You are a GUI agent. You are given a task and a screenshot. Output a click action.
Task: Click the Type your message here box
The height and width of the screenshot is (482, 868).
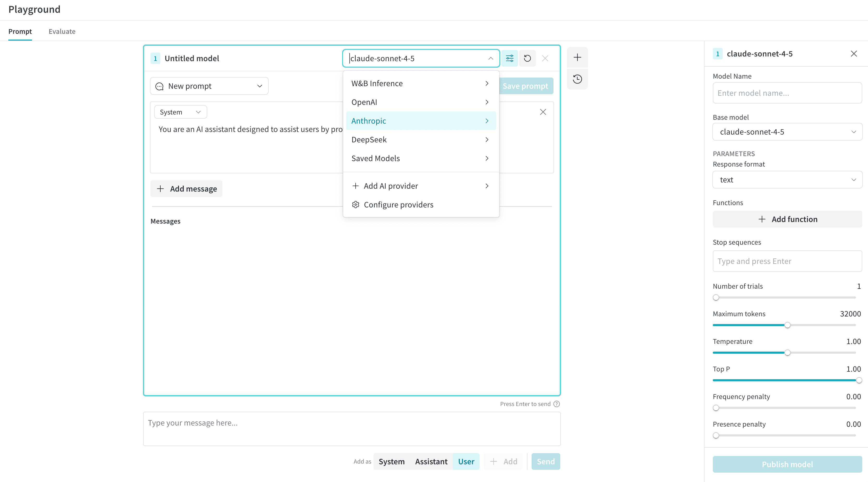[352, 429]
